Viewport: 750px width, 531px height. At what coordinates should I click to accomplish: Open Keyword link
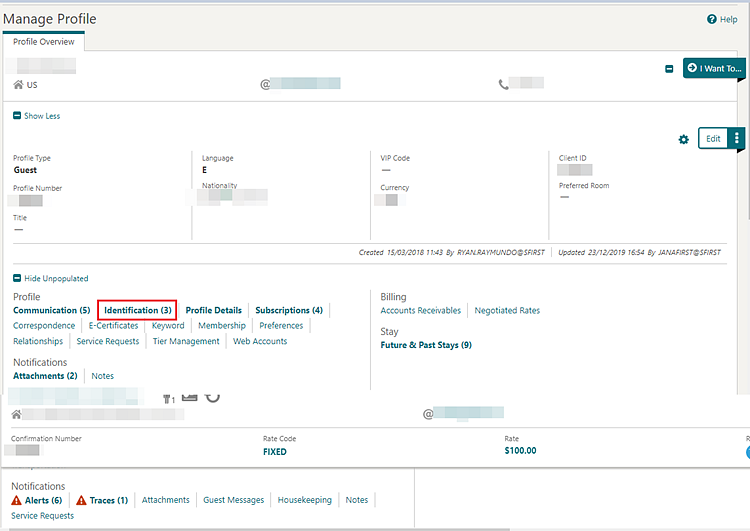168,326
